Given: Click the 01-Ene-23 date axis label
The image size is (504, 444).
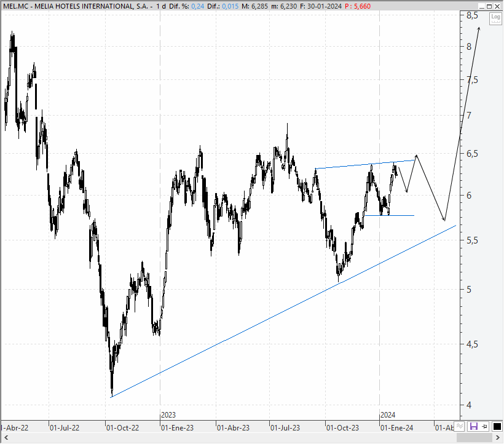Looking at the screenshot, I should 177,428.
